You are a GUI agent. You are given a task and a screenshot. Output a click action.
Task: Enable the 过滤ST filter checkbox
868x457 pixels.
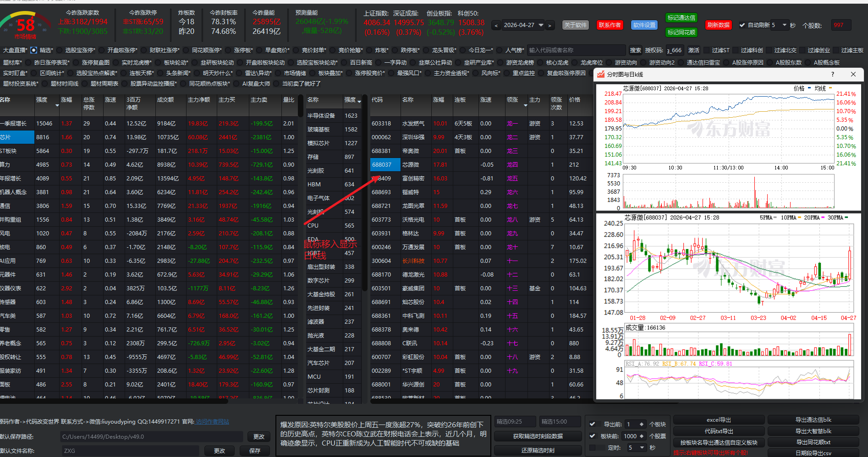[706, 50]
